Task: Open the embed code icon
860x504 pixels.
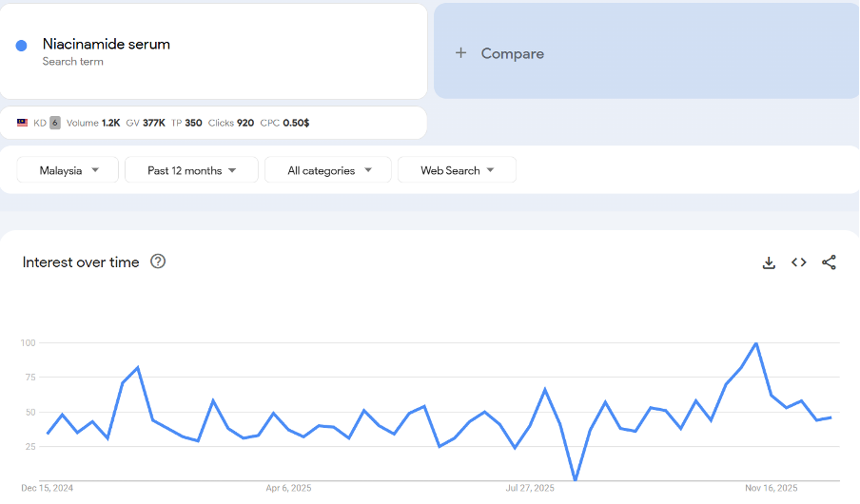Action: click(x=799, y=262)
